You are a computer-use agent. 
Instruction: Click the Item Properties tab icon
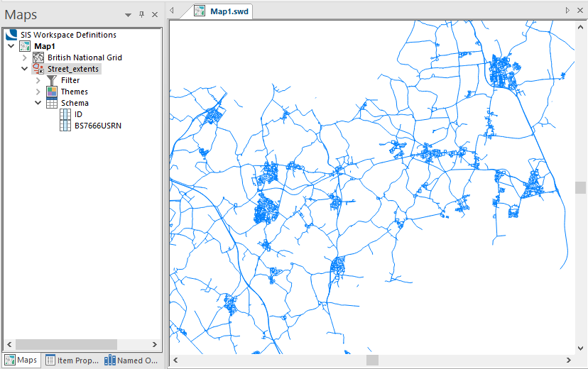[50, 360]
